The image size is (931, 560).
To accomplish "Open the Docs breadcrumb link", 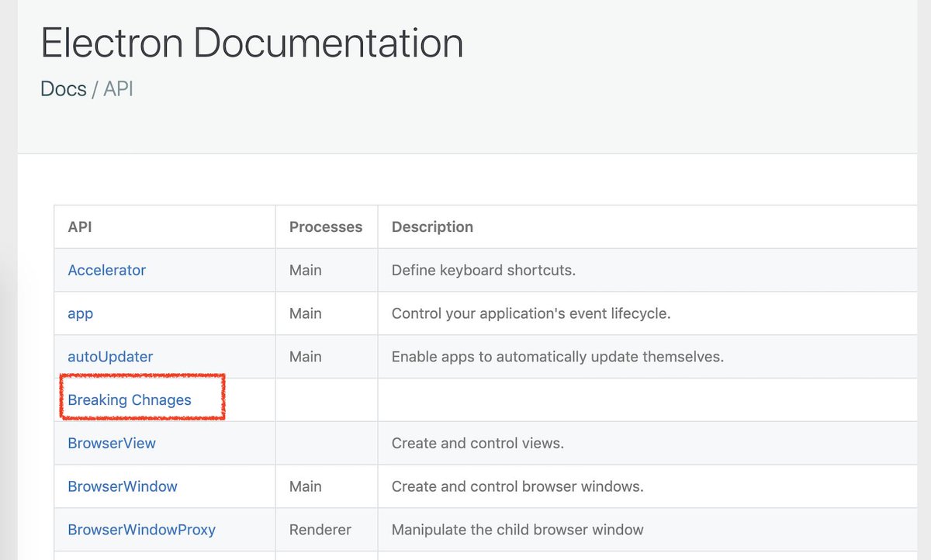I will (64, 88).
